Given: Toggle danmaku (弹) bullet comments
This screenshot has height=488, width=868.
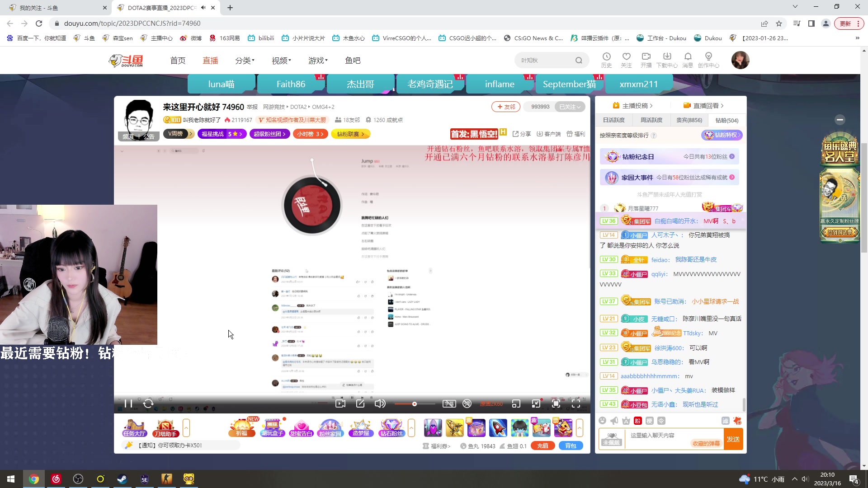Looking at the screenshot, I should [x=467, y=404].
